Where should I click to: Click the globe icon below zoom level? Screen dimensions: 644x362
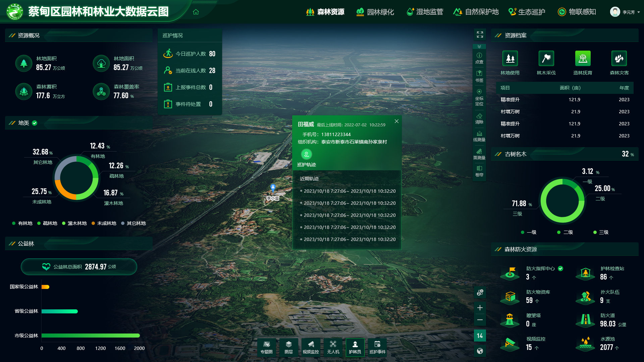(x=480, y=351)
